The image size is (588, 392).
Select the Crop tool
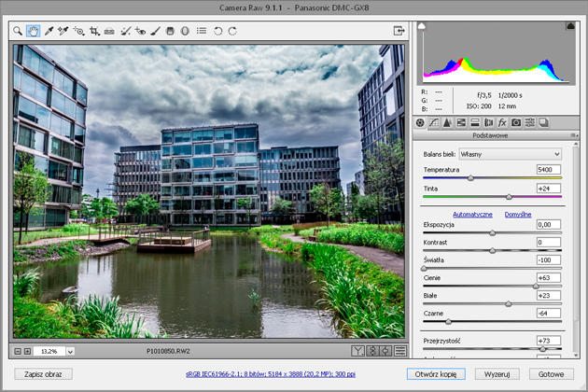point(94,31)
